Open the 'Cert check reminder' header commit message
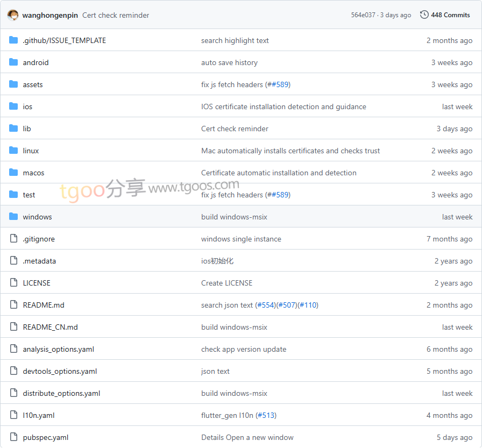Screen dimensions: 482x448 coord(116,15)
